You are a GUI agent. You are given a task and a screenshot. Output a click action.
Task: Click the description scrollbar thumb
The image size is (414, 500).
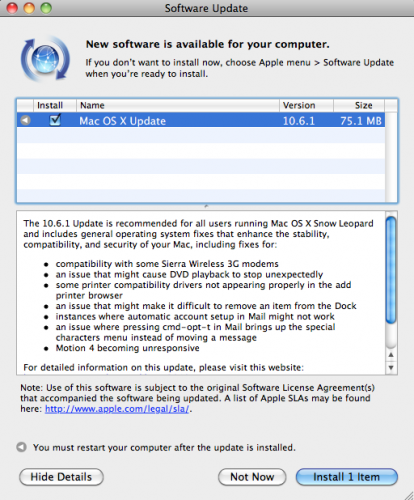point(391,270)
